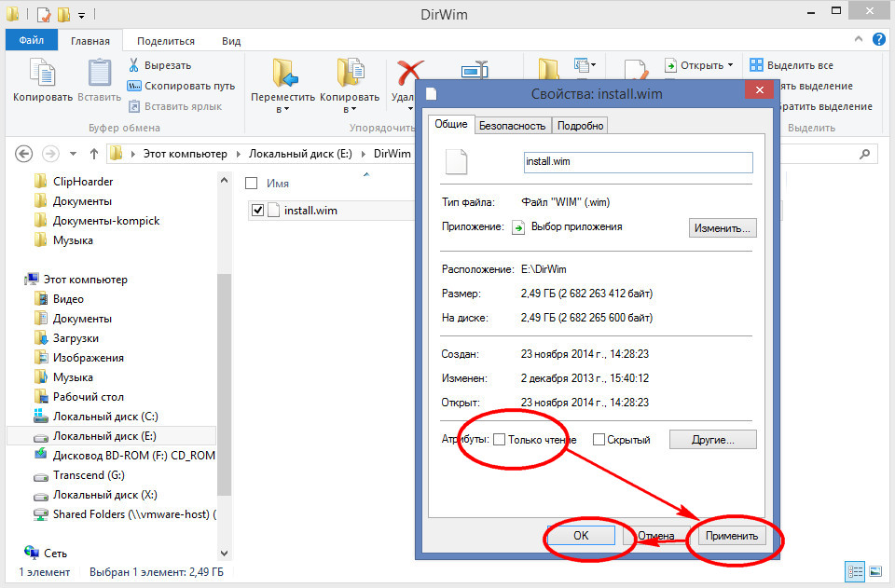
Task: Switch to the Безопасность tab
Action: point(512,126)
